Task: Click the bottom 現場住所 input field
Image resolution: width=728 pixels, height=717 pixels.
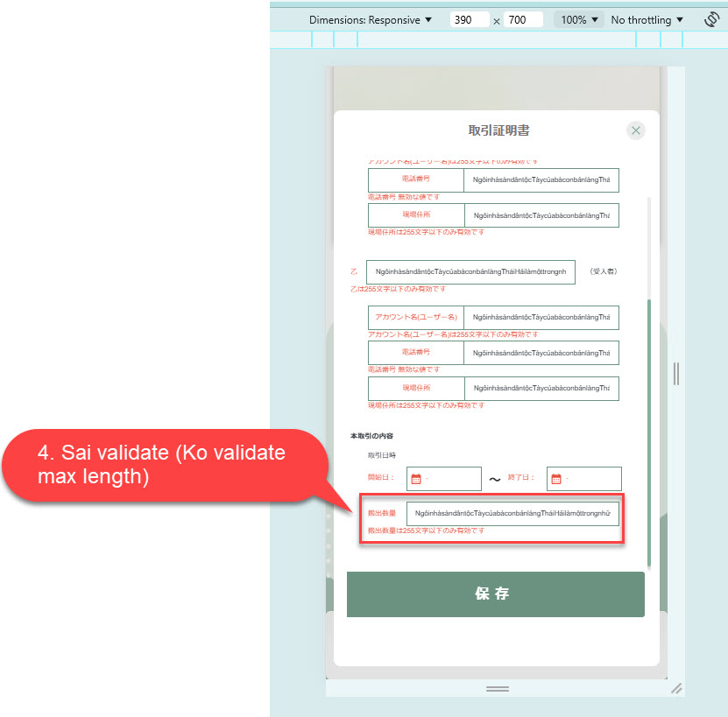Action: 541,389
